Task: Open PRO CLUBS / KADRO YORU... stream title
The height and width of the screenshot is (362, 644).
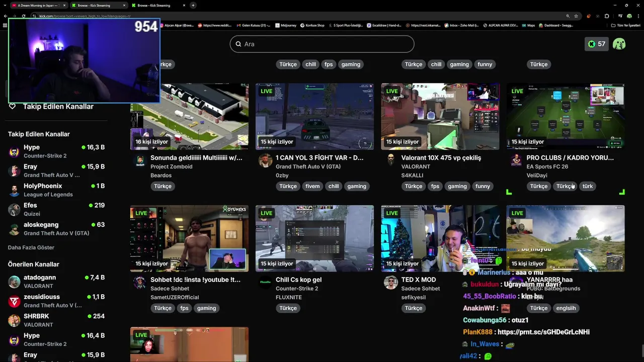Action: pos(570,158)
